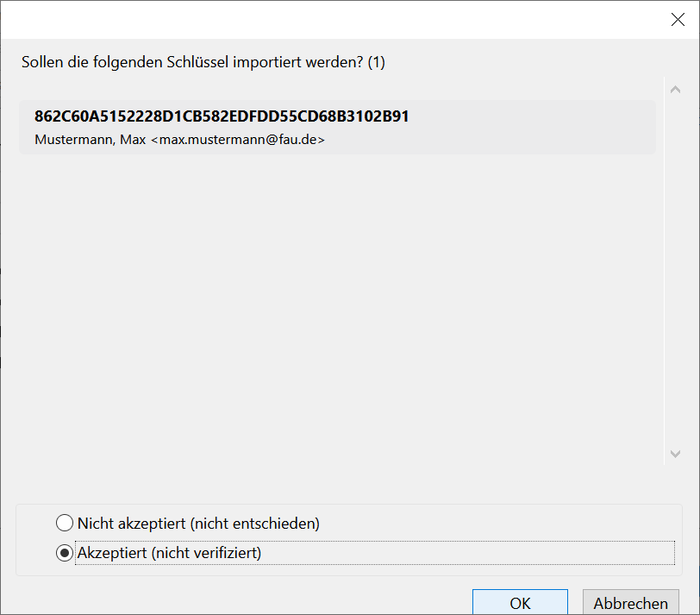This screenshot has width=700, height=615.
Task: Click the Mustermann, Max key owner name
Action: [x=90, y=139]
